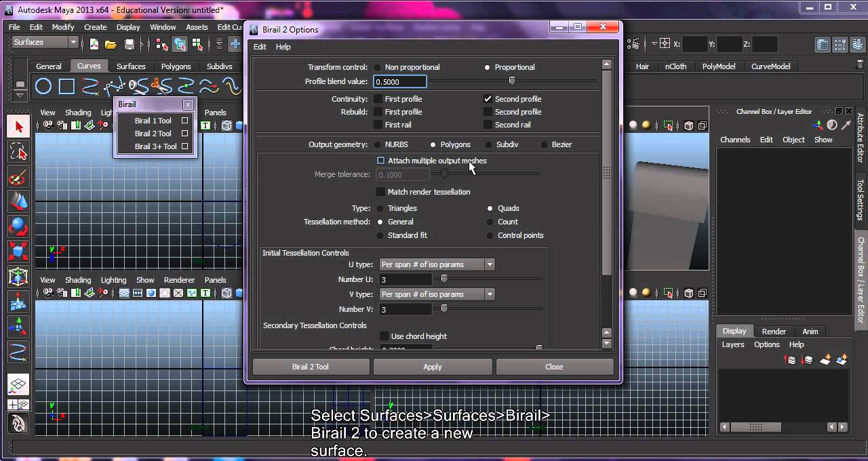Select Triangles polygon type
Viewport: 868px width, 461px height.
(380, 208)
